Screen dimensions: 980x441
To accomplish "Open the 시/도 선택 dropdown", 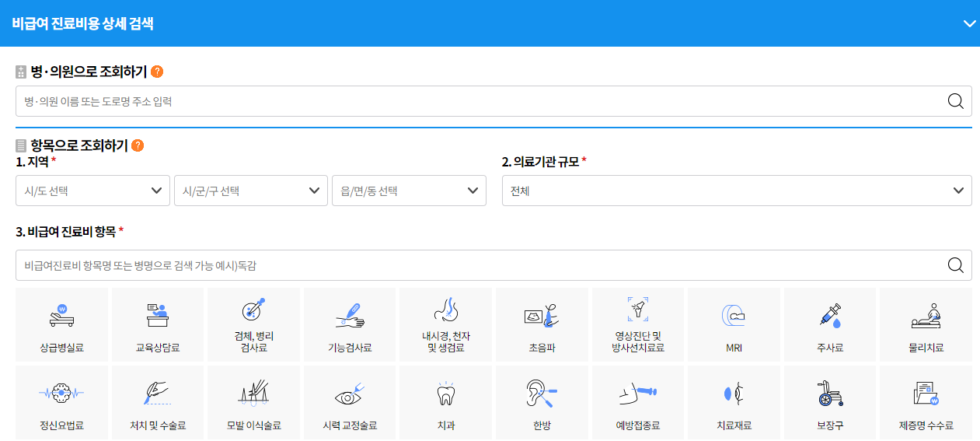I will pyautogui.click(x=92, y=191).
